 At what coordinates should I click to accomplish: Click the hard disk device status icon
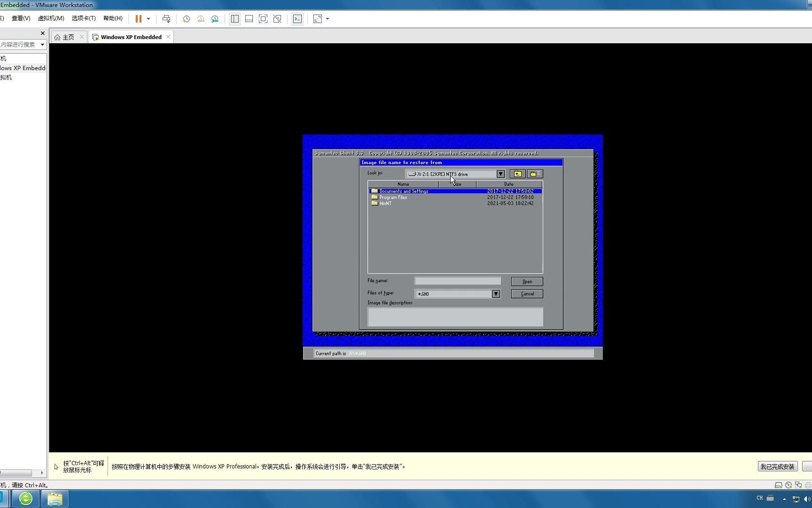(x=778, y=485)
